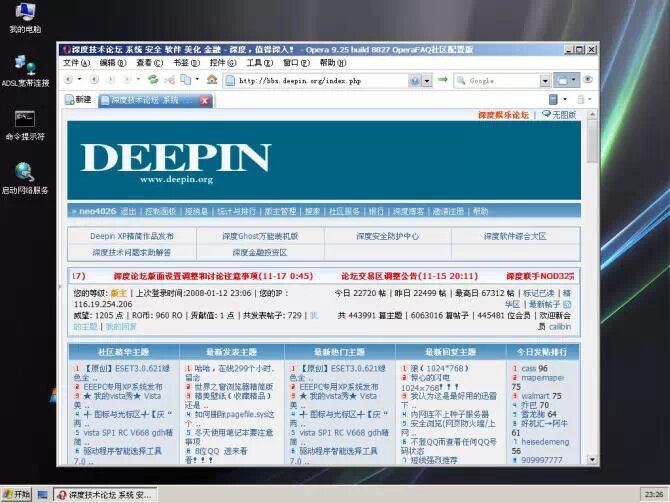This screenshot has height=503, width=670.
Task: Select 命令提示符 desktop icon
Action: pyautogui.click(x=25, y=125)
